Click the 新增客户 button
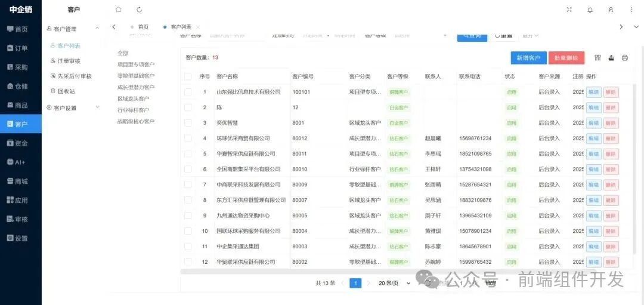The height and width of the screenshot is (305, 644). 528,58
